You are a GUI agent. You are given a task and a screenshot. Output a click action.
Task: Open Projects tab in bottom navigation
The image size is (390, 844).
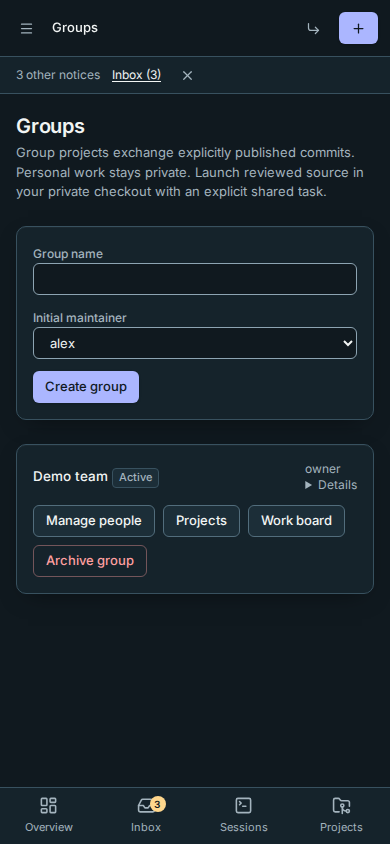tap(341, 815)
